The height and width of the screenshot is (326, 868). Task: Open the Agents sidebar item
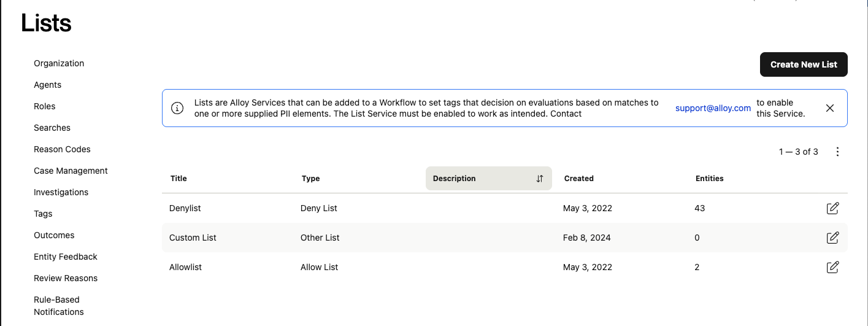pyautogui.click(x=47, y=85)
